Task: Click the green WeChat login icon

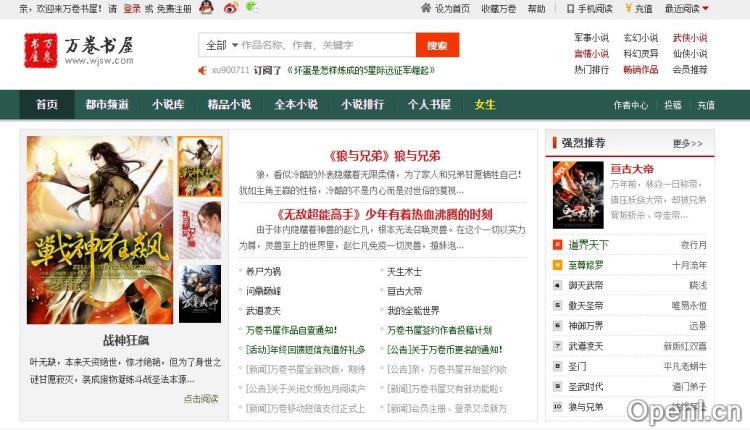Action: point(251,7)
